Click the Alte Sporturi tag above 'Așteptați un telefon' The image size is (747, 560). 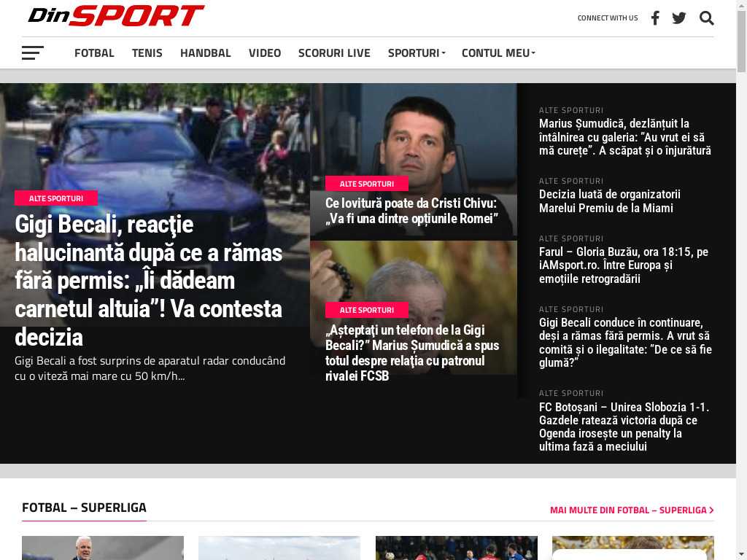click(x=367, y=310)
